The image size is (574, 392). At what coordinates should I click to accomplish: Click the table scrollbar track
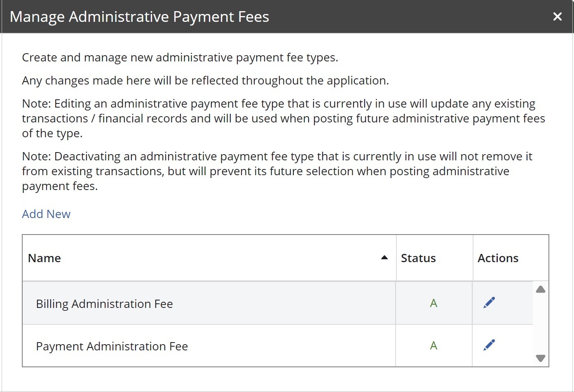click(540, 324)
